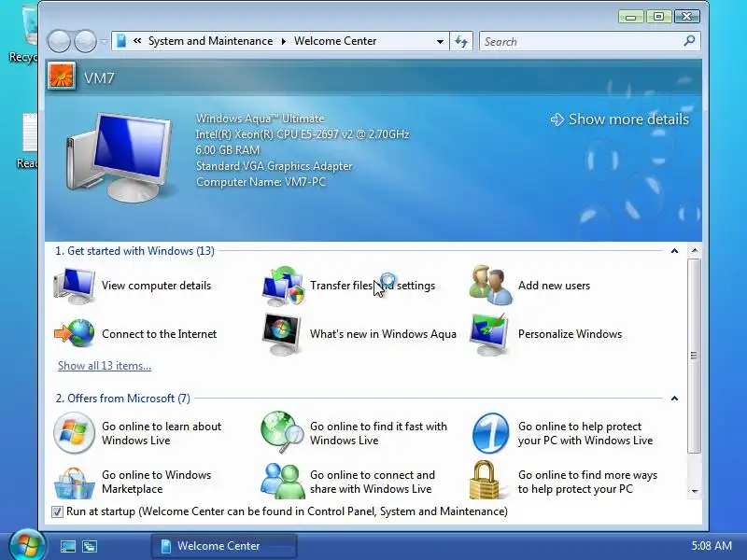Open What's new in Windows Aqua icon
Viewport: 747px width, 560px height.
click(282, 334)
